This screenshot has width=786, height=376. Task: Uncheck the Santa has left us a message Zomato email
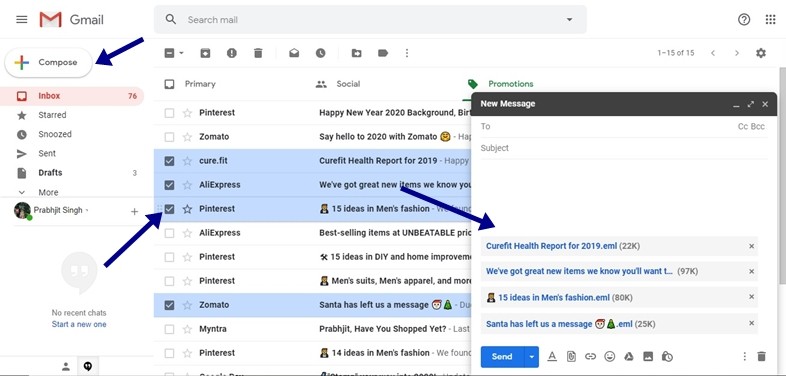coord(169,305)
